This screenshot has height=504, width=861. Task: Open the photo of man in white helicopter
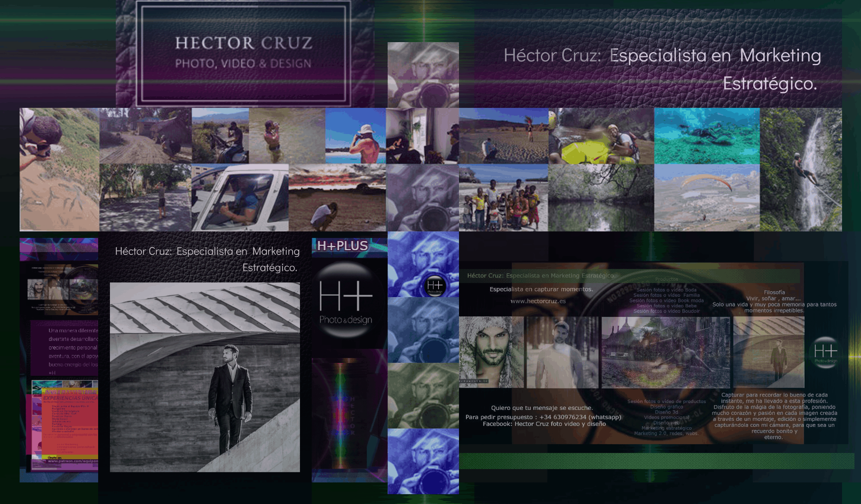tap(240, 198)
